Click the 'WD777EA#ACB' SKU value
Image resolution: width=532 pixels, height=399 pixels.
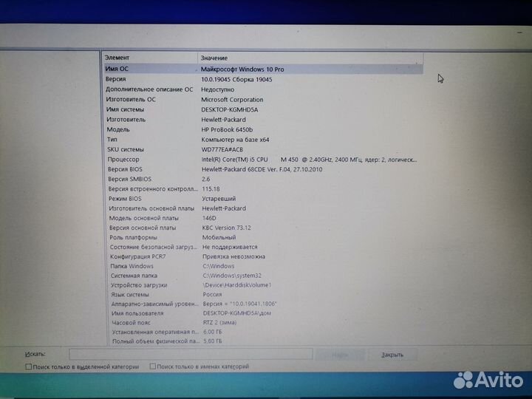pyautogui.click(x=222, y=149)
